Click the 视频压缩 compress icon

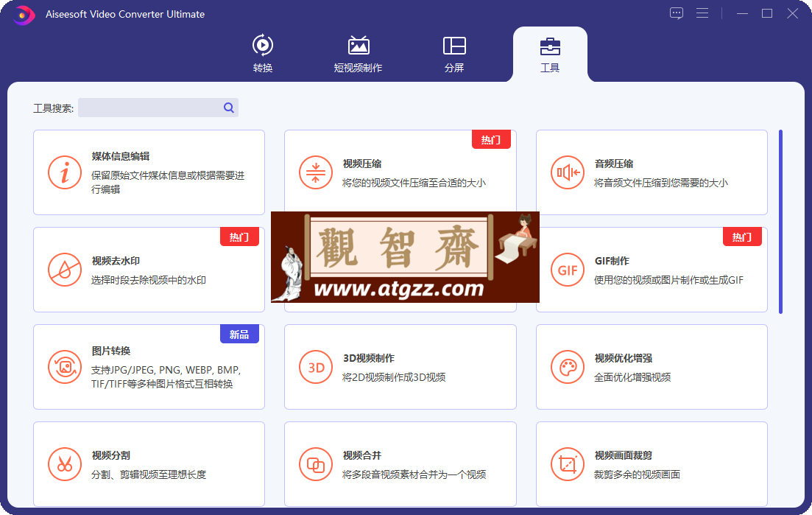pyautogui.click(x=315, y=172)
